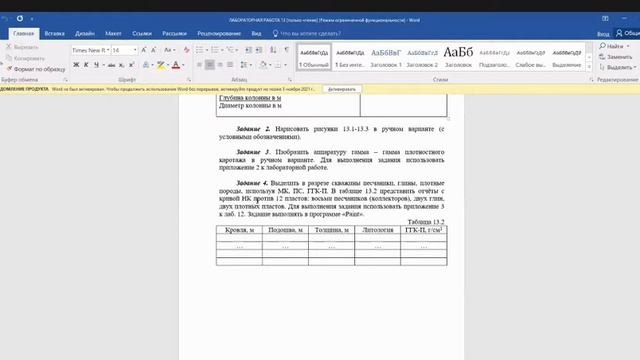Open highlight color dropdown arrow
This screenshot has height=360, width=640.
(168, 65)
